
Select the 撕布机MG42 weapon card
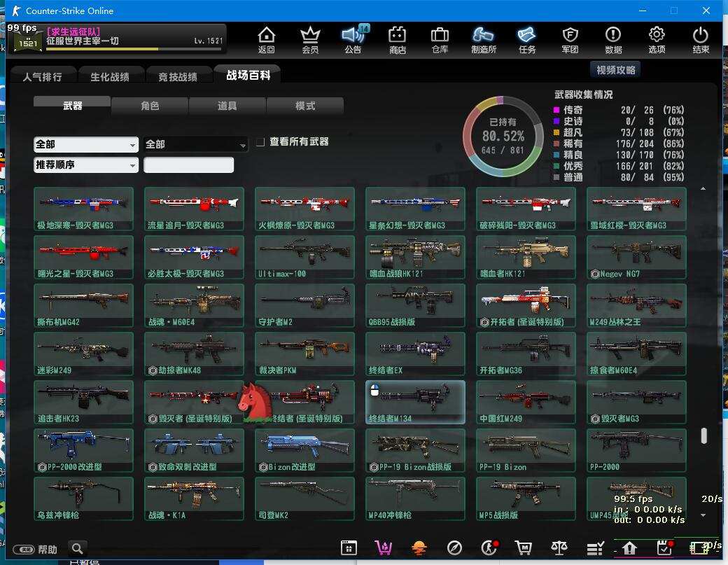pos(83,305)
